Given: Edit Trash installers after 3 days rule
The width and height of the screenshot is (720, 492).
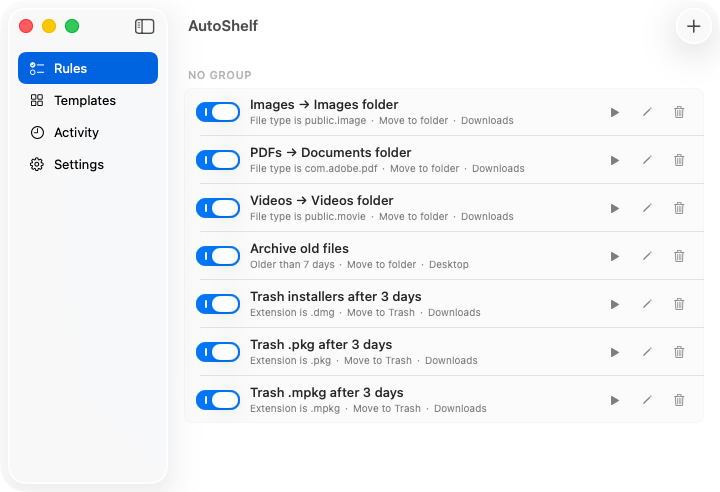Looking at the screenshot, I should point(647,304).
